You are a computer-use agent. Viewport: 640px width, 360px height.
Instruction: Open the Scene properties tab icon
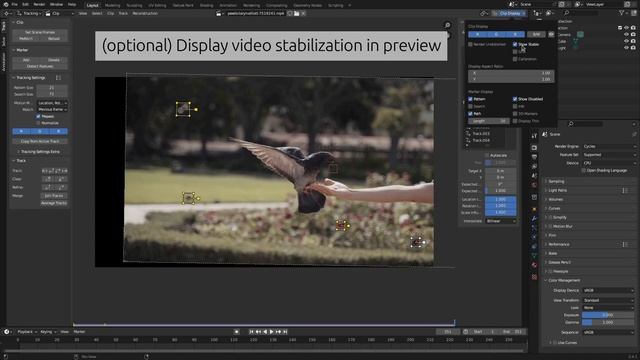[534, 176]
